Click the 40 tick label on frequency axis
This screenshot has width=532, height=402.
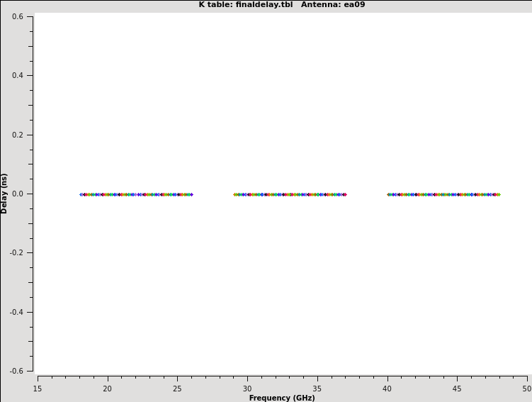[x=387, y=389]
